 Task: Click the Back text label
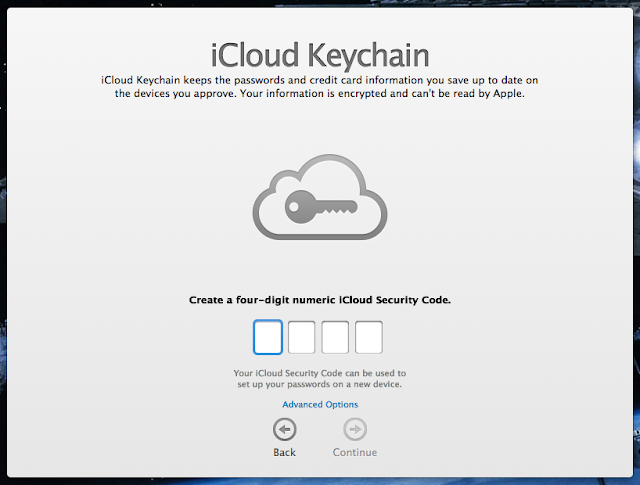tap(284, 452)
